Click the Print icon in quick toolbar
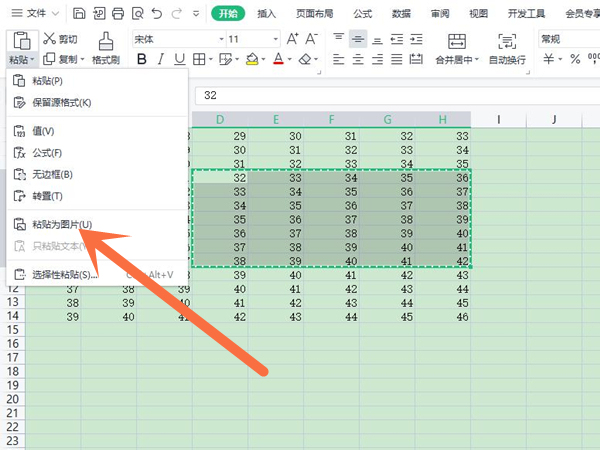Image resolution: width=600 pixels, height=450 pixels. pos(119,14)
